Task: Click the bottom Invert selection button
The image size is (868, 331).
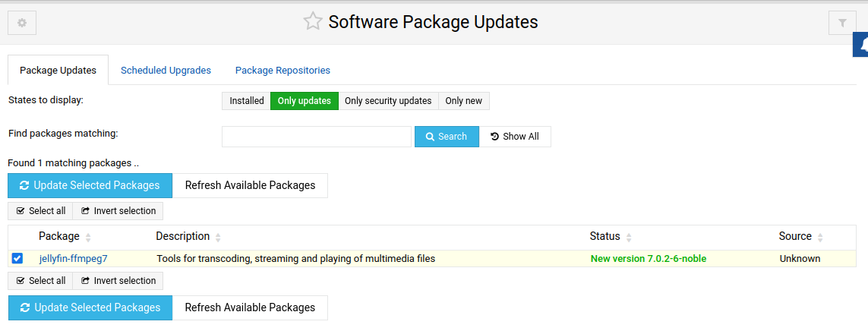Action: (118, 281)
